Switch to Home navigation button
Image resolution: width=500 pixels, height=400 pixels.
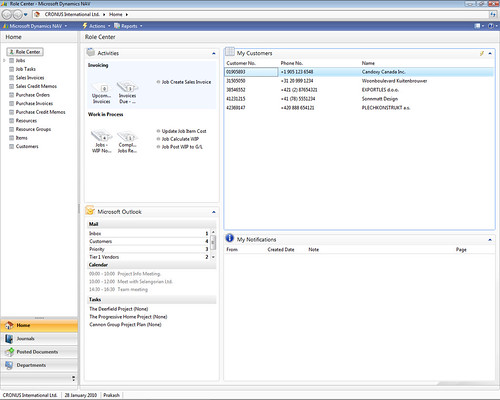(39, 325)
